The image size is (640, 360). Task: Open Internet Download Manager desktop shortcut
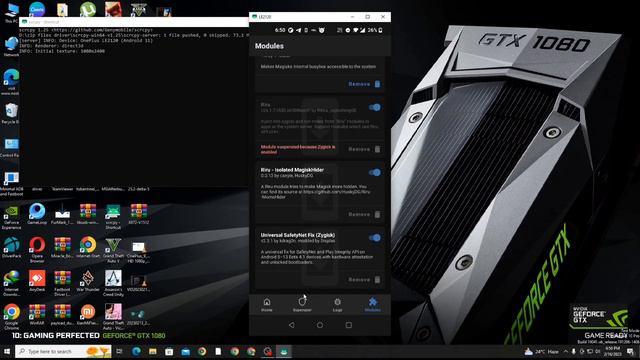tap(11, 283)
